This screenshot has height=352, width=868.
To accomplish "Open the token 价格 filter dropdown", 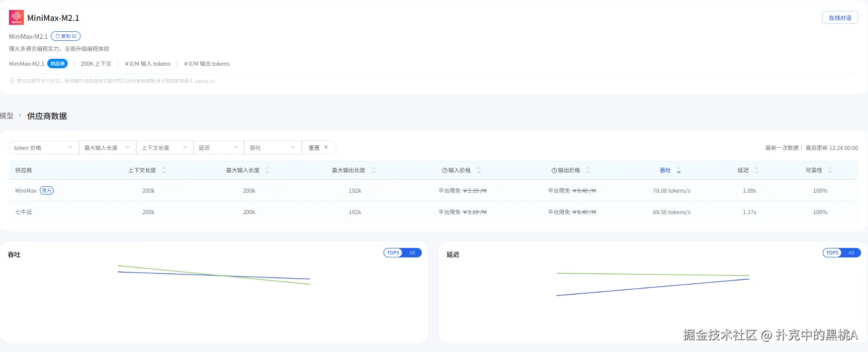I will (x=44, y=148).
